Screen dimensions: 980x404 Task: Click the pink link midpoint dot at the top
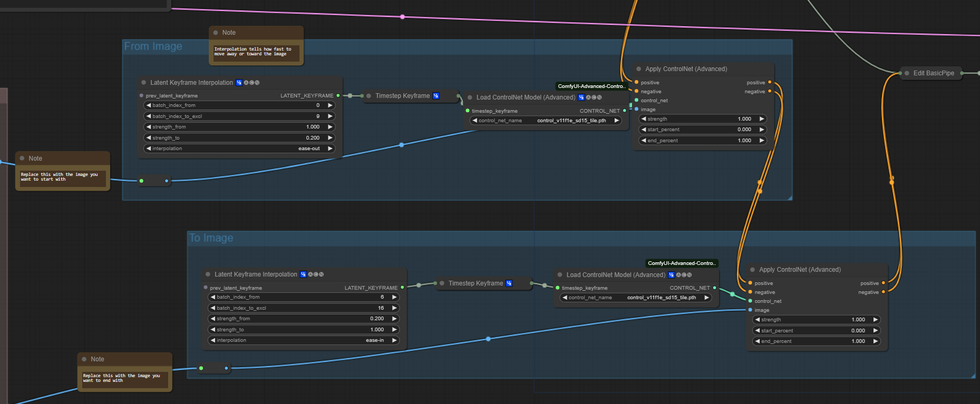click(403, 17)
